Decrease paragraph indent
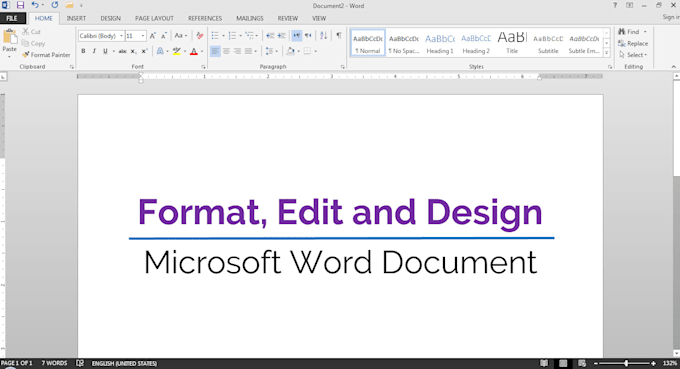This screenshot has width=680, height=369. 270,36
